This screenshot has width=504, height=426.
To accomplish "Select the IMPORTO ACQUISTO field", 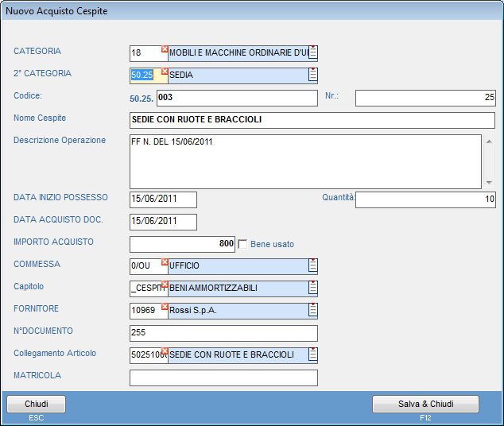I will click(x=182, y=244).
